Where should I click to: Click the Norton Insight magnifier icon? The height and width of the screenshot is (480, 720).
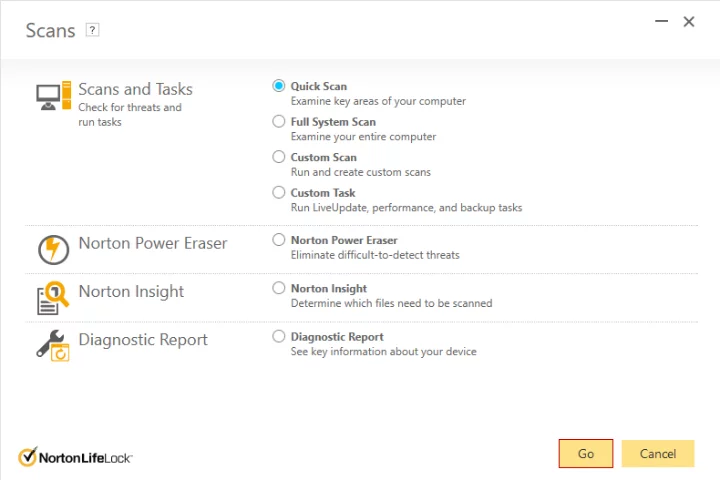pos(53,298)
